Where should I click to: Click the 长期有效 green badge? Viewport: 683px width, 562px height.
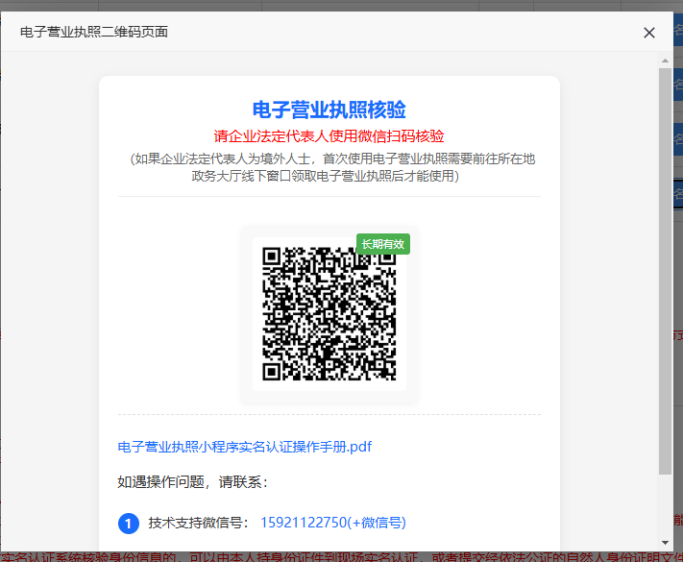pos(383,244)
